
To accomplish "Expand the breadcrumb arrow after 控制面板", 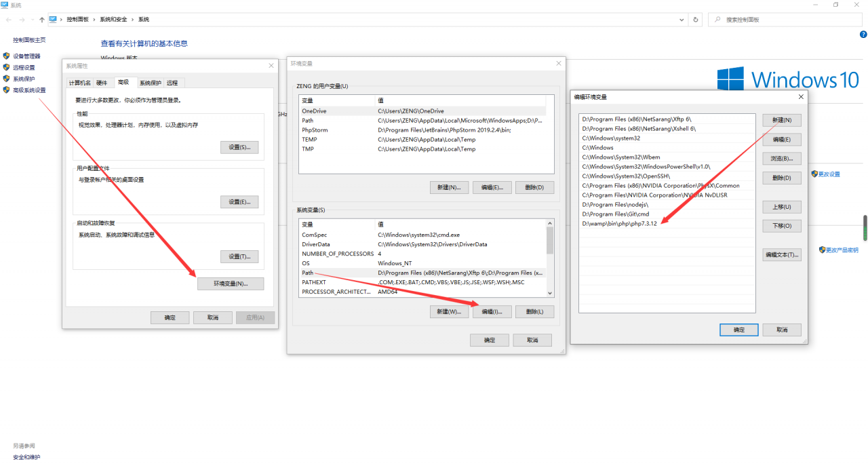I will [x=94, y=20].
